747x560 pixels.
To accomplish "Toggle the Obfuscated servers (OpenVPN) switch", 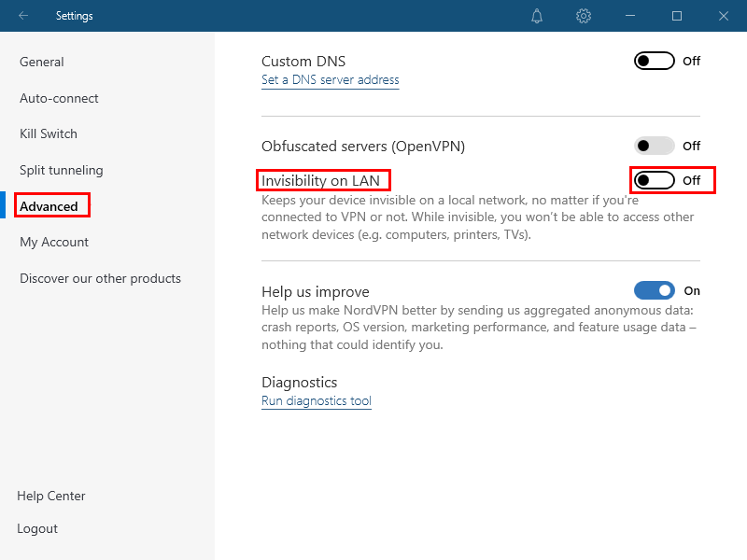I will [654, 146].
